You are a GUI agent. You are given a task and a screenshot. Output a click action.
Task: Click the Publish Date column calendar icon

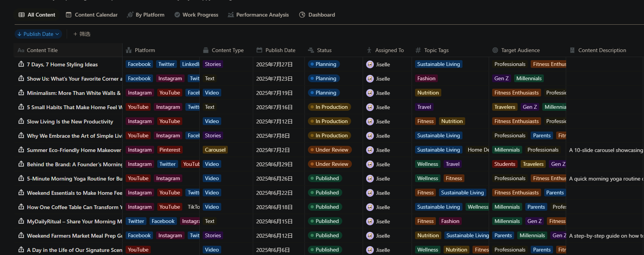pyautogui.click(x=259, y=50)
